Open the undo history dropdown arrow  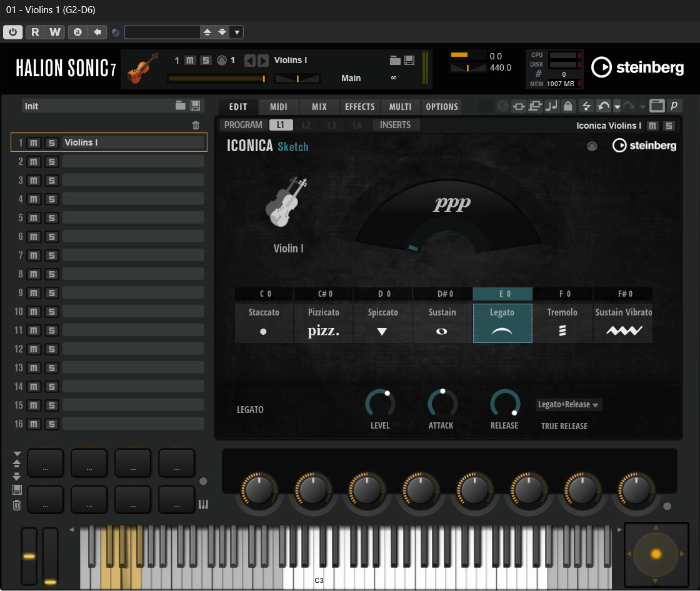tap(617, 107)
